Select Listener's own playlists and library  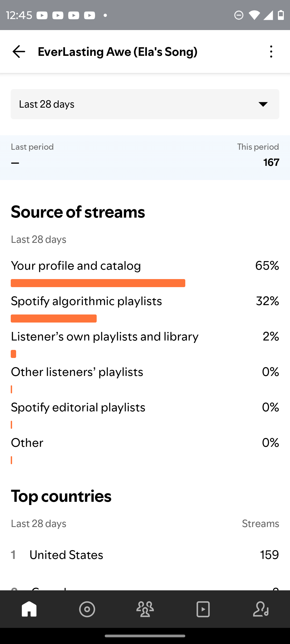pyautogui.click(x=145, y=343)
